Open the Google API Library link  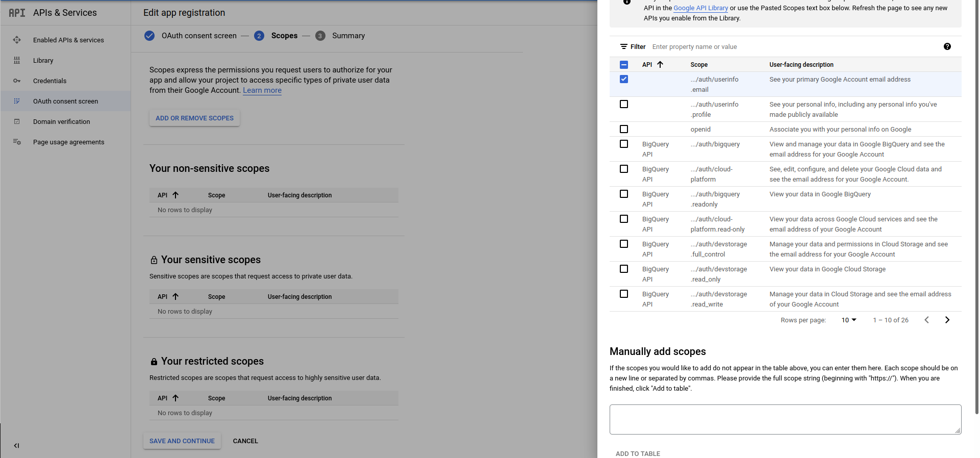coord(700,8)
